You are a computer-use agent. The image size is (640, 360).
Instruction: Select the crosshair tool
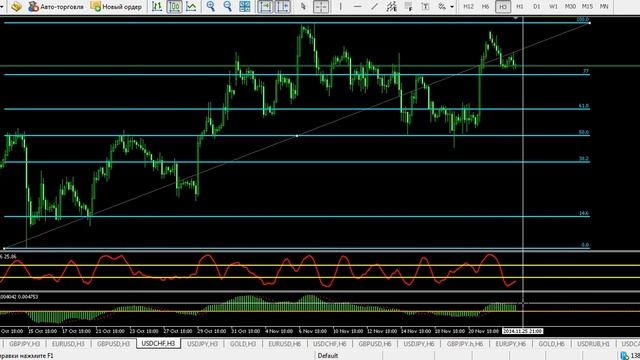tap(321, 7)
